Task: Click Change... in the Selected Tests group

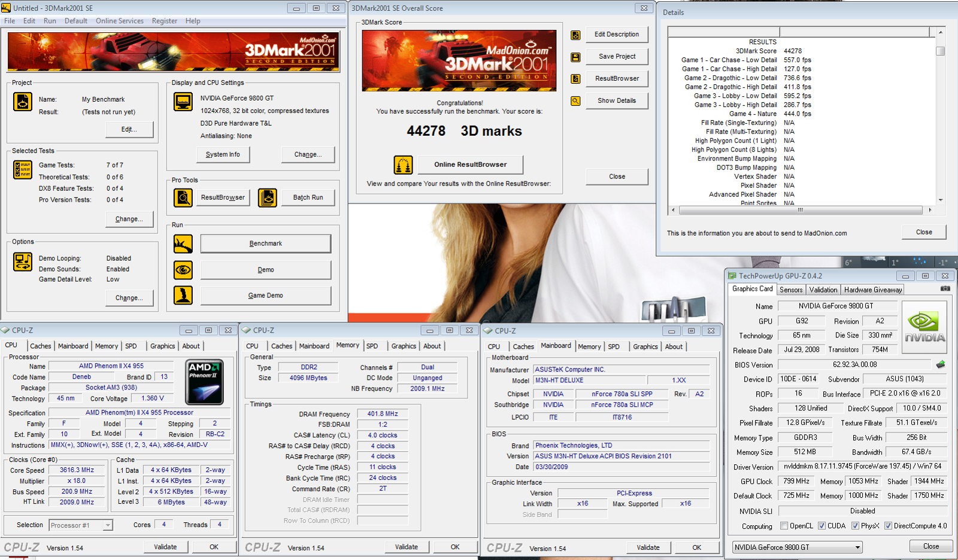Action: point(129,219)
